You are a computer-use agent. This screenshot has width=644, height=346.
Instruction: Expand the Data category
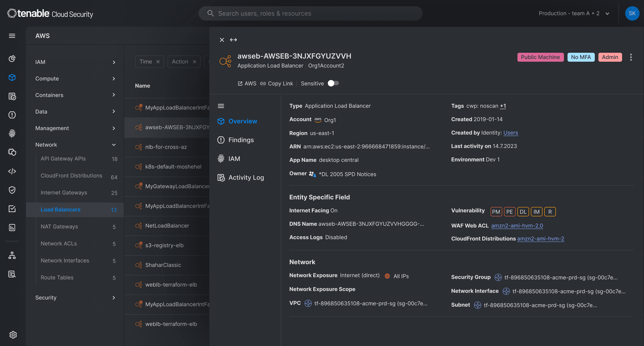tap(75, 111)
